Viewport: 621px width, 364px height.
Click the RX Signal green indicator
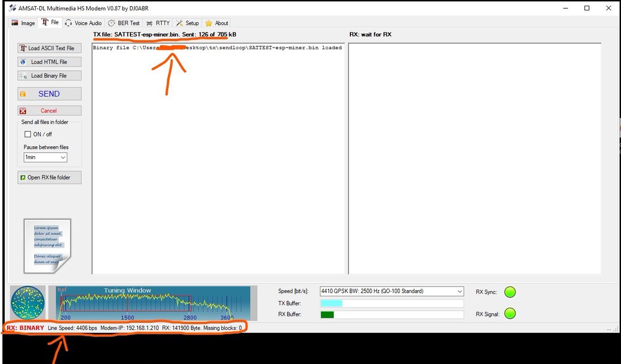[510, 313]
